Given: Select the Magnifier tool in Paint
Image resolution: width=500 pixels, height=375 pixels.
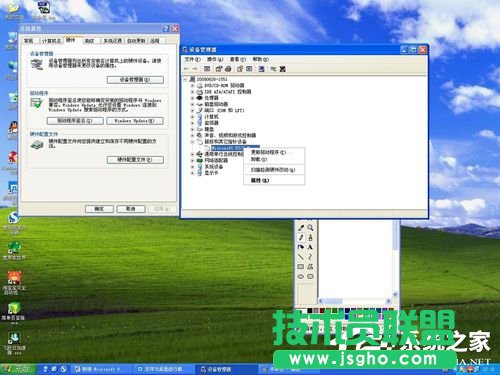Looking at the screenshot, I should (310, 228).
